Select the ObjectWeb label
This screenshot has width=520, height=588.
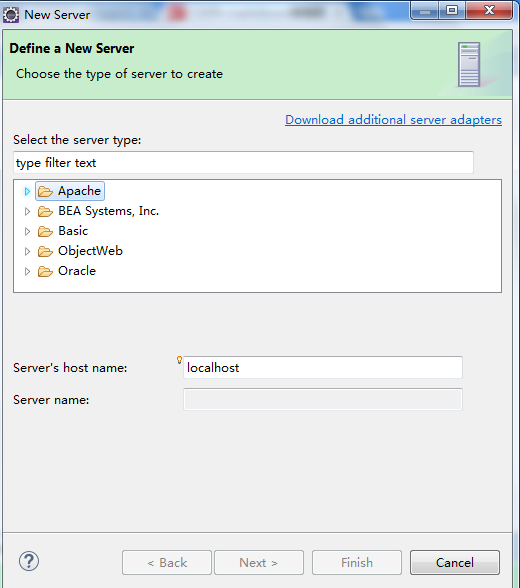coord(90,251)
